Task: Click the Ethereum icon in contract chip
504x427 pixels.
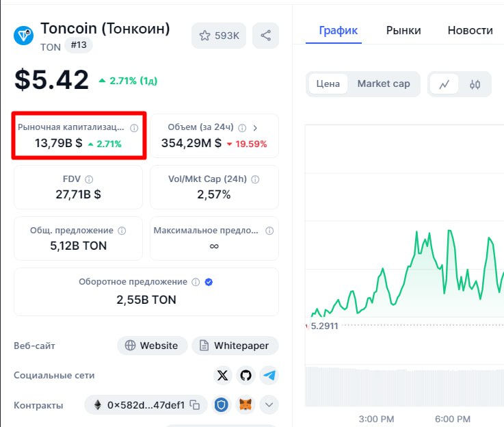Action: coord(98,405)
